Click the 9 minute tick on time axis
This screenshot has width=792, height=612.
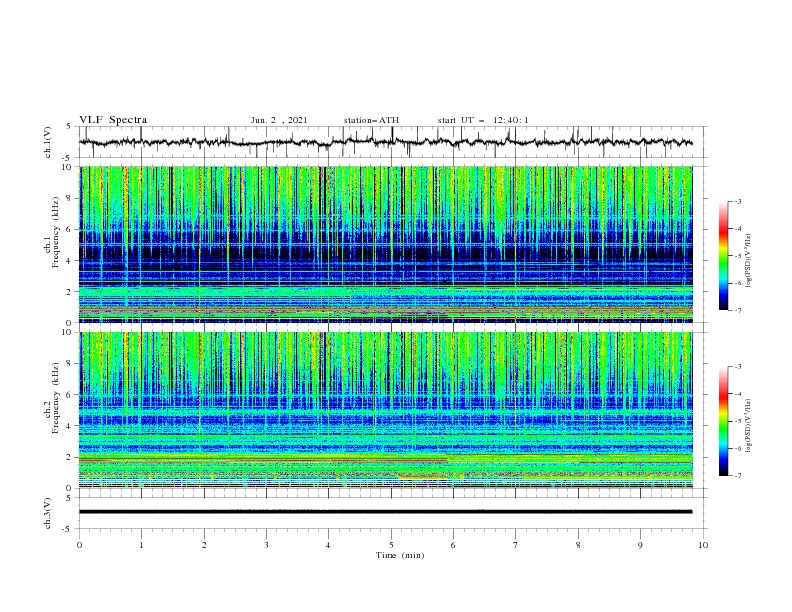point(640,545)
